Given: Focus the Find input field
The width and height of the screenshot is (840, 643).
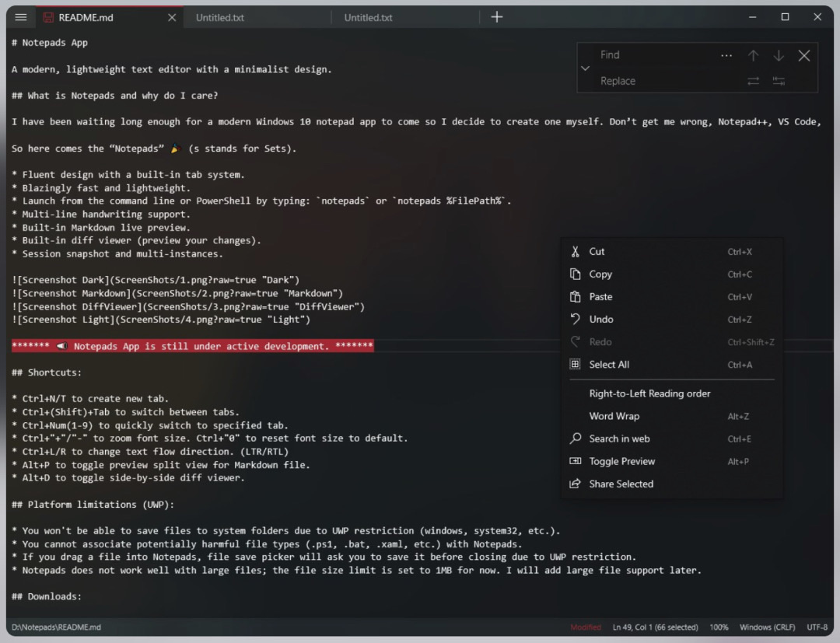Looking at the screenshot, I should (655, 55).
